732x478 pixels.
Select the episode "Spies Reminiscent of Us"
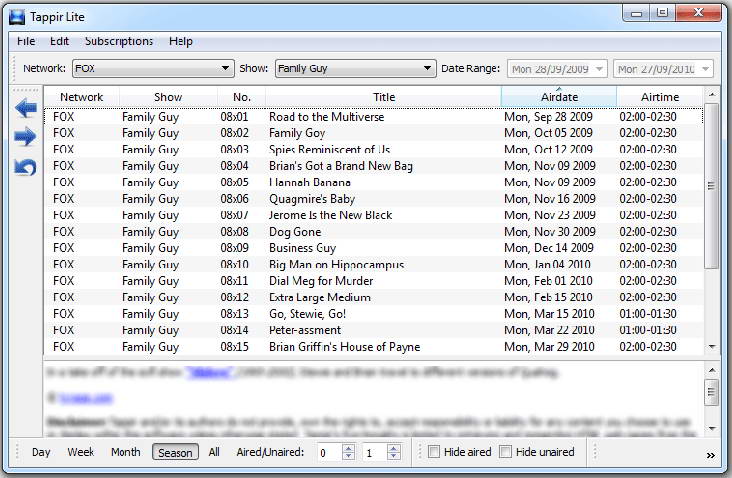[373, 149]
